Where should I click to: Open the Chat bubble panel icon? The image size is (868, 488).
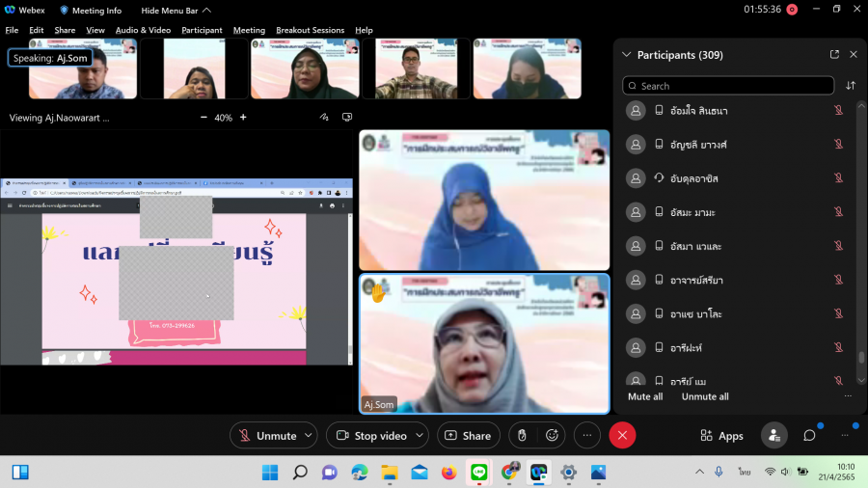pyautogui.click(x=809, y=436)
